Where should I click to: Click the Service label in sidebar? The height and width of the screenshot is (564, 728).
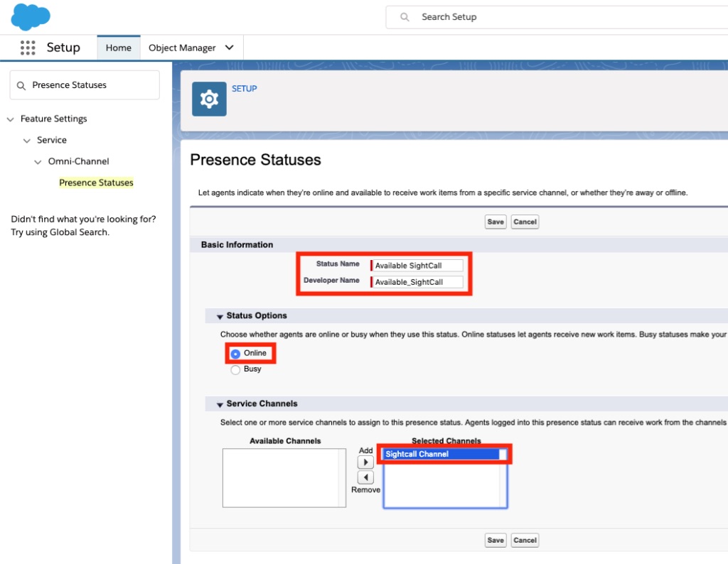[x=52, y=140]
